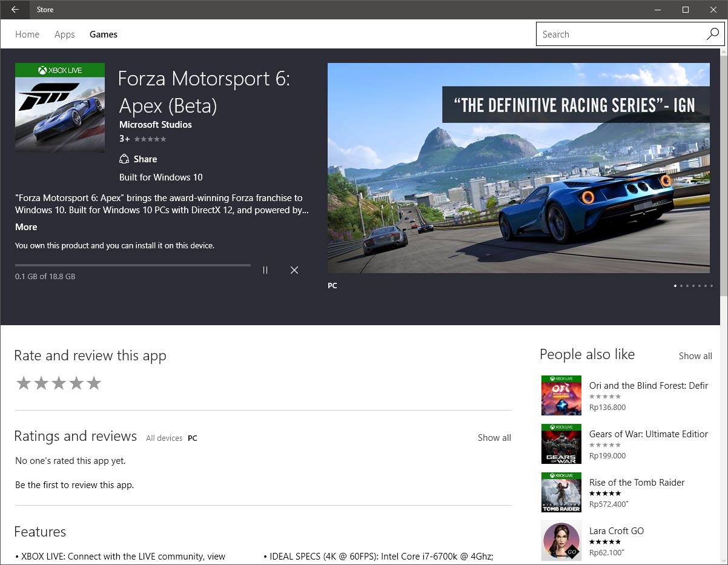
Task: Rate the app one star
Action: [24, 383]
